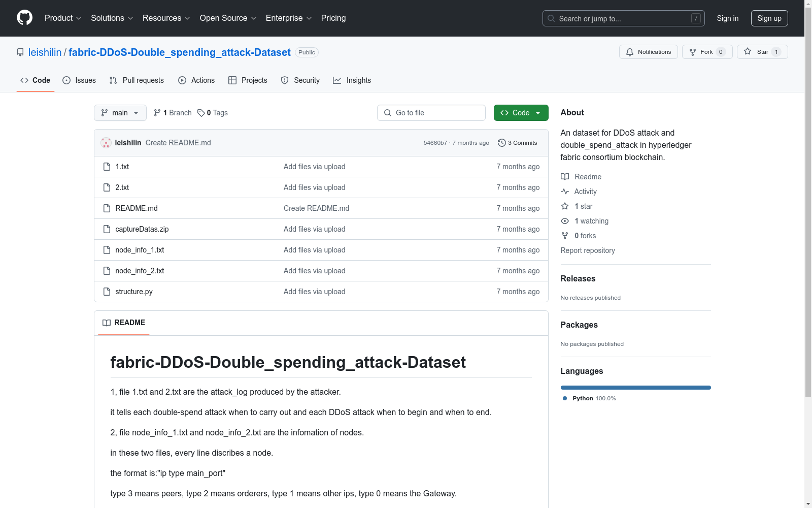This screenshot has width=812, height=508.
Task: Open the 1 Branch link
Action: tap(173, 113)
